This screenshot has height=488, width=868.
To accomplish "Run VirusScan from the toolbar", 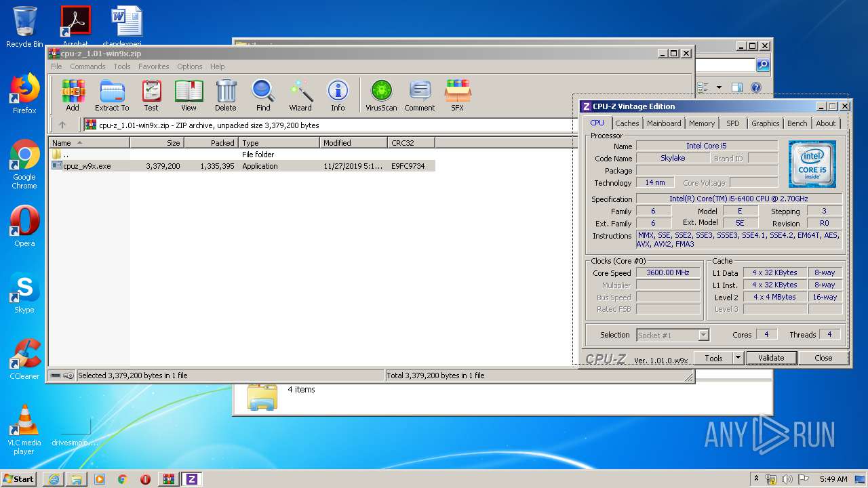I will [381, 95].
